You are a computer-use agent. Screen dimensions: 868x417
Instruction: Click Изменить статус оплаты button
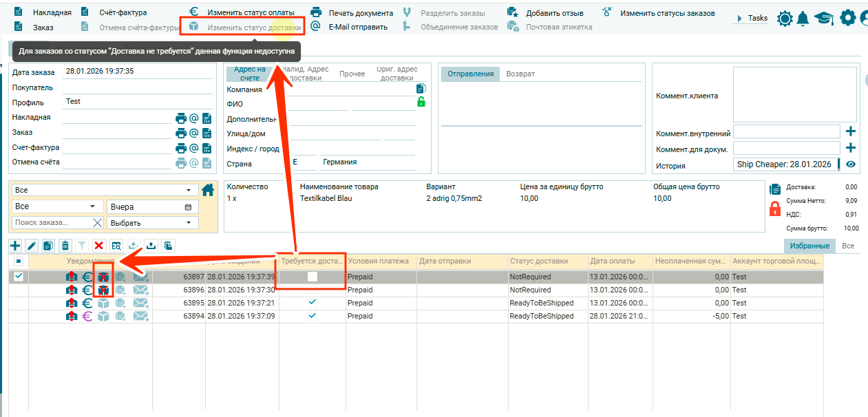(251, 13)
